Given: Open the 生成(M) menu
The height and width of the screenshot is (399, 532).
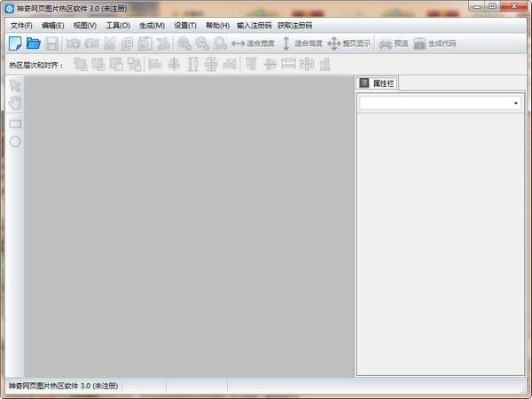Looking at the screenshot, I should 152,26.
